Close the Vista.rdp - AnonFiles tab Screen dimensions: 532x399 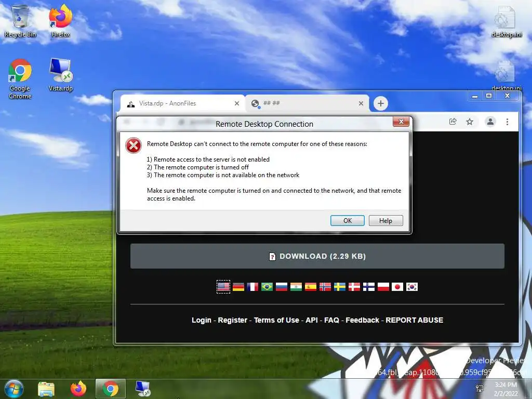tap(237, 103)
